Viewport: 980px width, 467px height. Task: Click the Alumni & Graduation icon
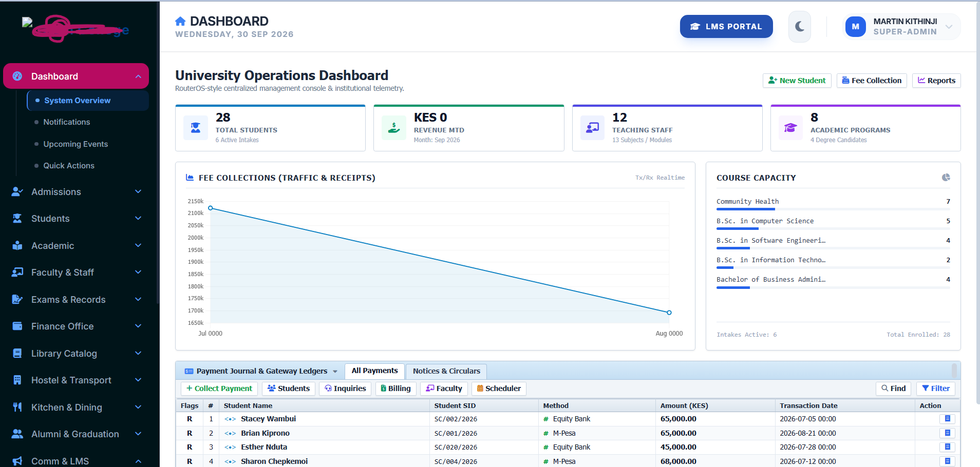pos(17,434)
